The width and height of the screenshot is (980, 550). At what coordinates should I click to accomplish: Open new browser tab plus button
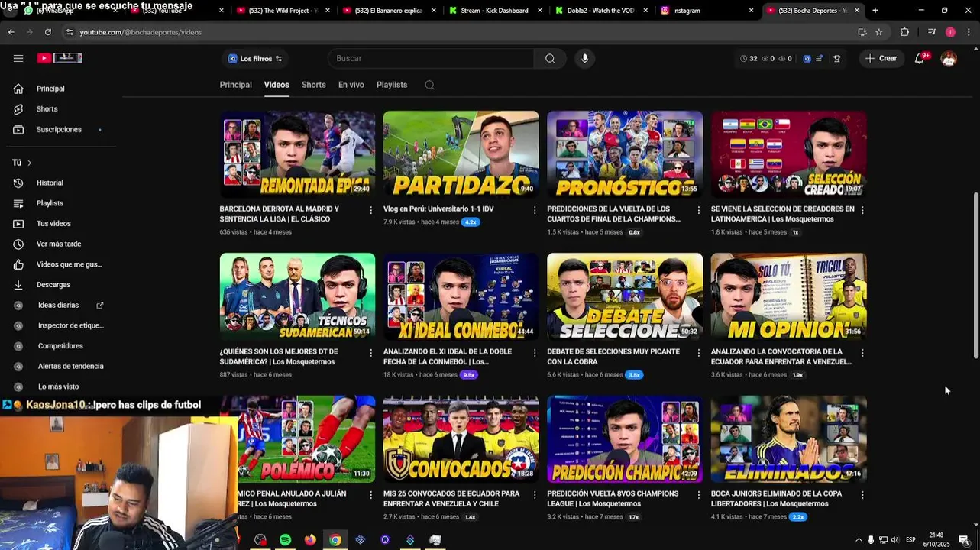pyautogui.click(x=875, y=11)
